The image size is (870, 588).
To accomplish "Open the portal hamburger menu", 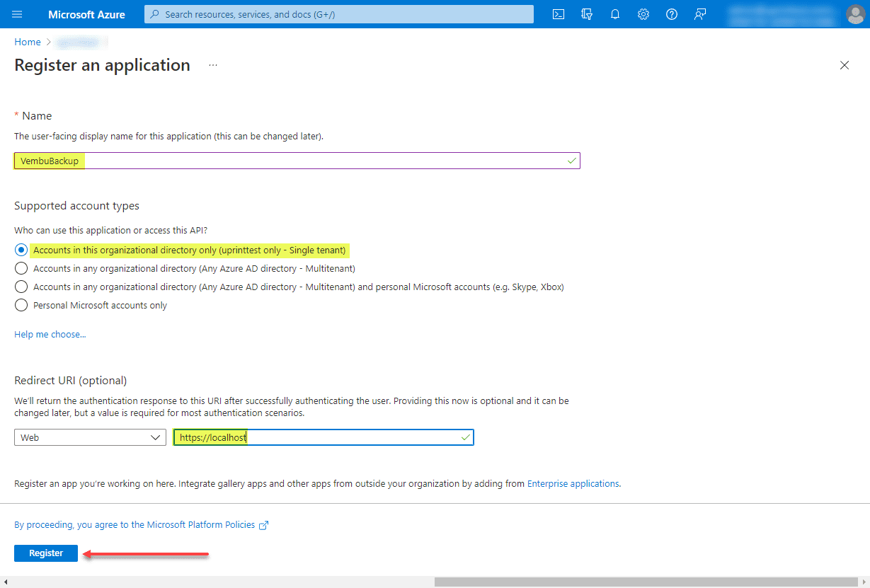I will pyautogui.click(x=18, y=14).
